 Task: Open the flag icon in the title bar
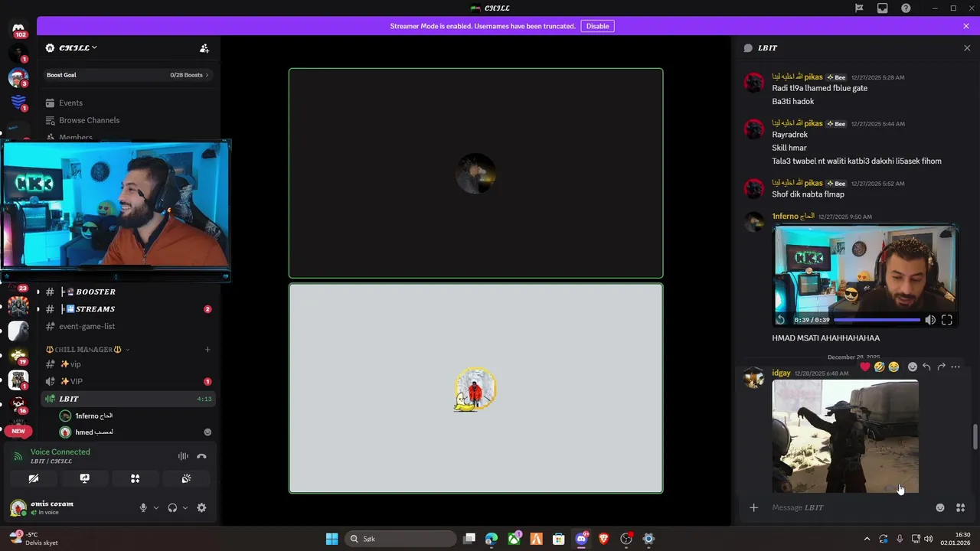pos(859,8)
